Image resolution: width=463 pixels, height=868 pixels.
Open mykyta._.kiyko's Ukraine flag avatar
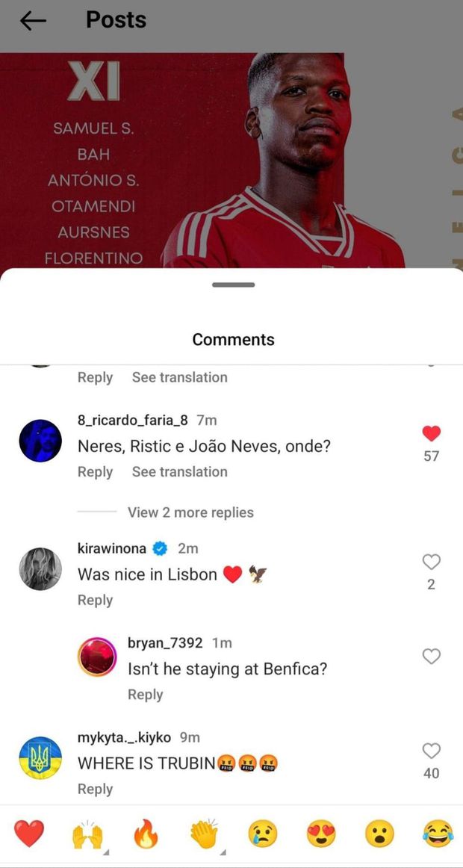(x=40, y=758)
